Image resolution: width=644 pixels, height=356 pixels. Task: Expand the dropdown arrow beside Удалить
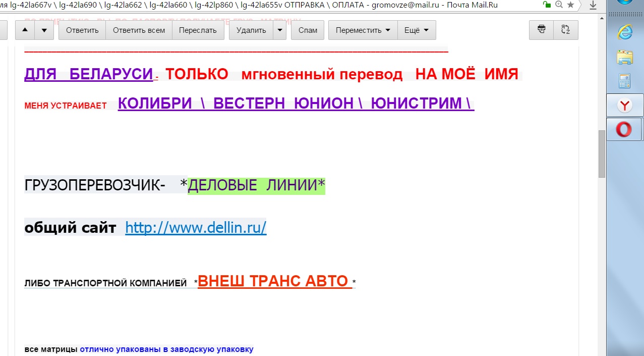click(x=280, y=30)
